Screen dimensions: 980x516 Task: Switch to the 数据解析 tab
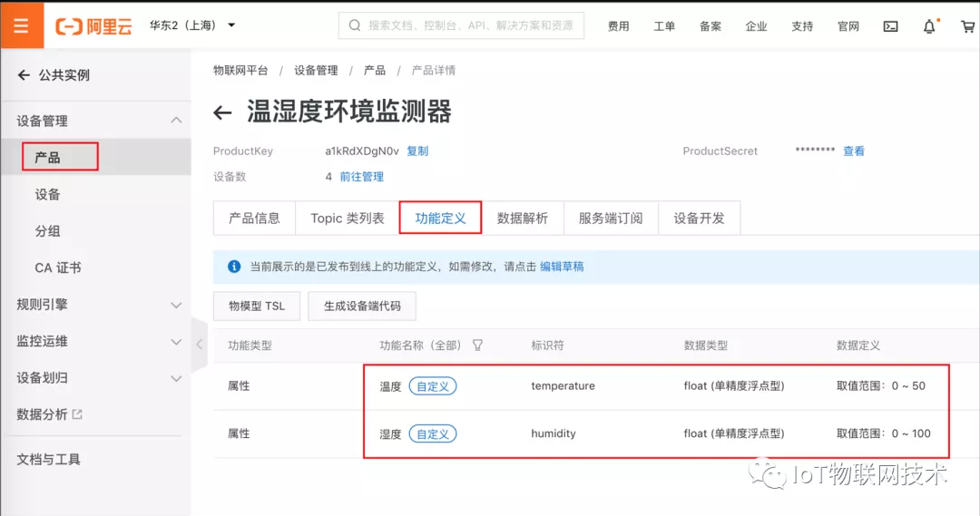point(523,218)
